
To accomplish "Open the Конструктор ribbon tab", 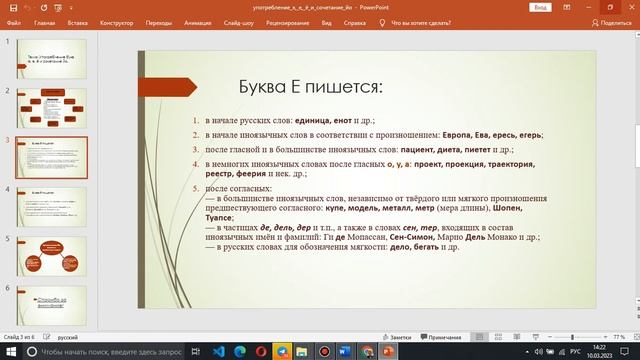I will [116, 23].
